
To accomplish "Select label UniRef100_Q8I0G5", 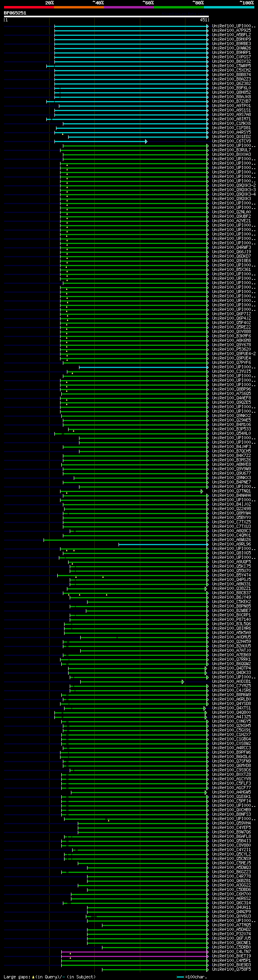I will 231,554.
